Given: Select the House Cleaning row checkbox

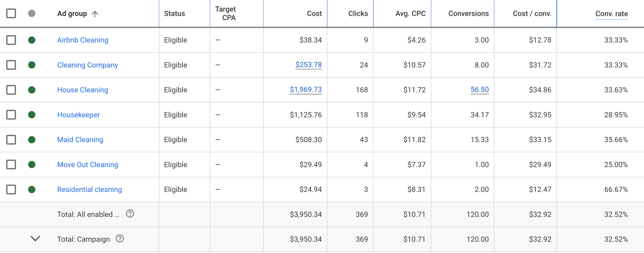Looking at the screenshot, I should pyautogui.click(x=11, y=90).
